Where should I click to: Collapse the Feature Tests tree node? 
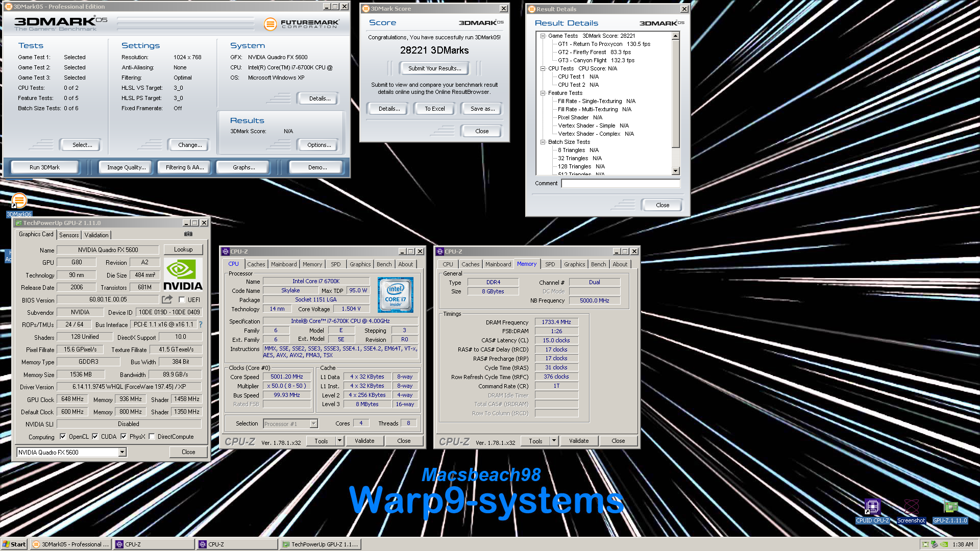(x=543, y=93)
